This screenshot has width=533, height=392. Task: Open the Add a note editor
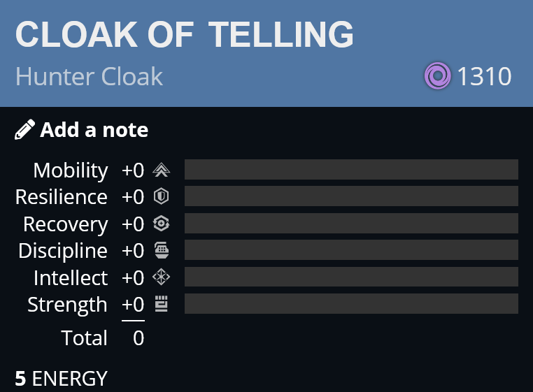tap(82, 130)
